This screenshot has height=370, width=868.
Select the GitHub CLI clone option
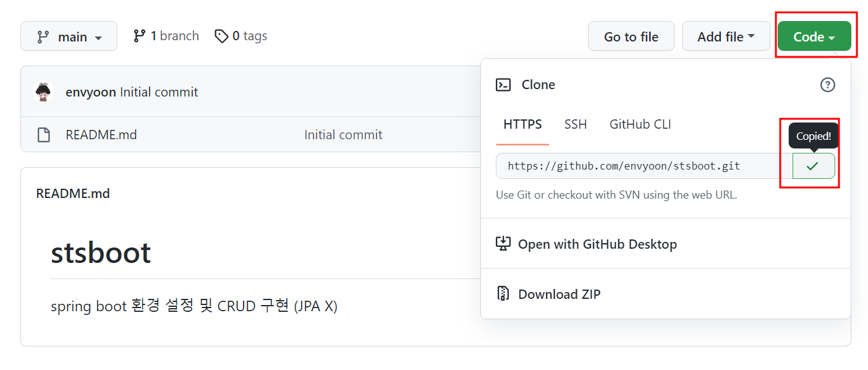coord(640,124)
